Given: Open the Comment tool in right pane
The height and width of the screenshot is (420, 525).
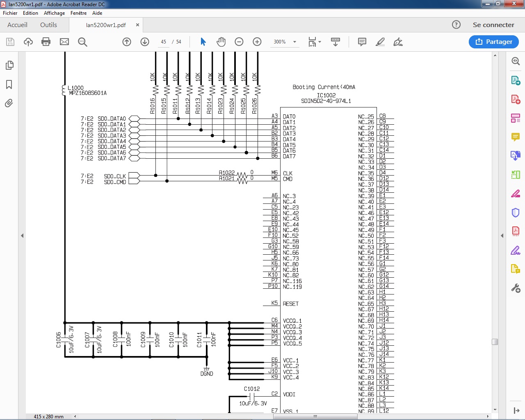Looking at the screenshot, I should (516, 137).
